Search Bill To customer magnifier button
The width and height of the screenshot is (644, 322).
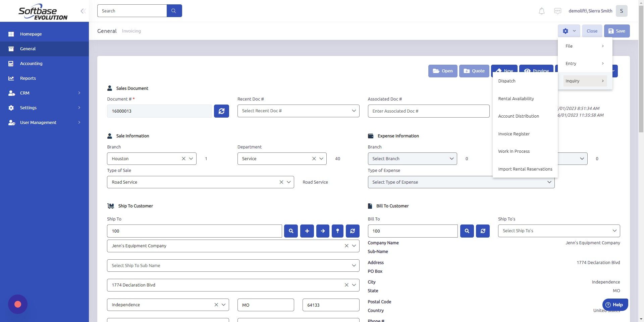[467, 231]
